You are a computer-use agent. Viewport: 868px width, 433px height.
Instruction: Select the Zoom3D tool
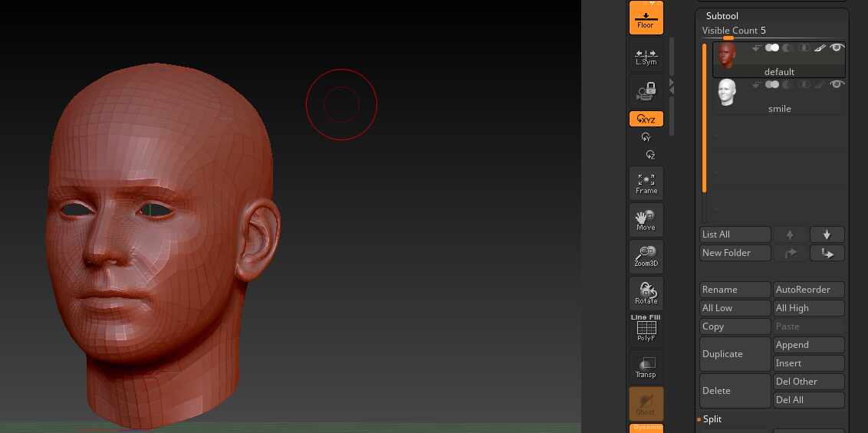click(646, 257)
